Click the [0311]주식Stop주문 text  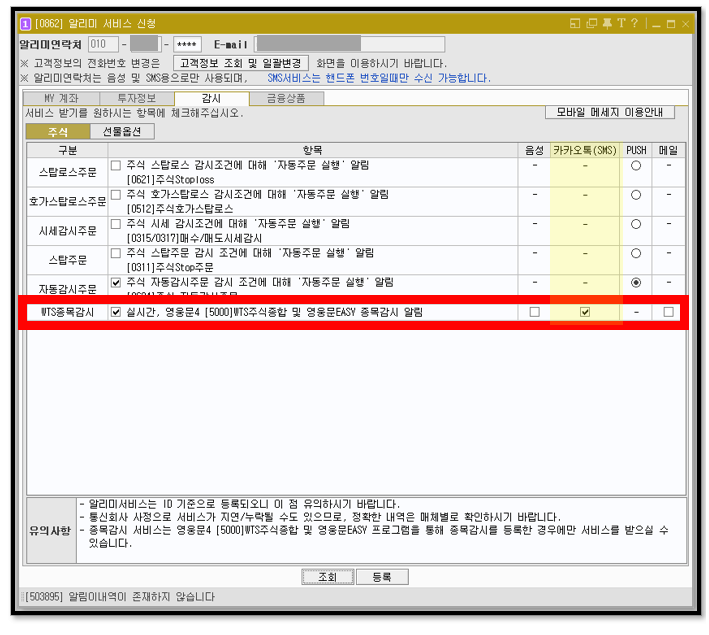170,267
